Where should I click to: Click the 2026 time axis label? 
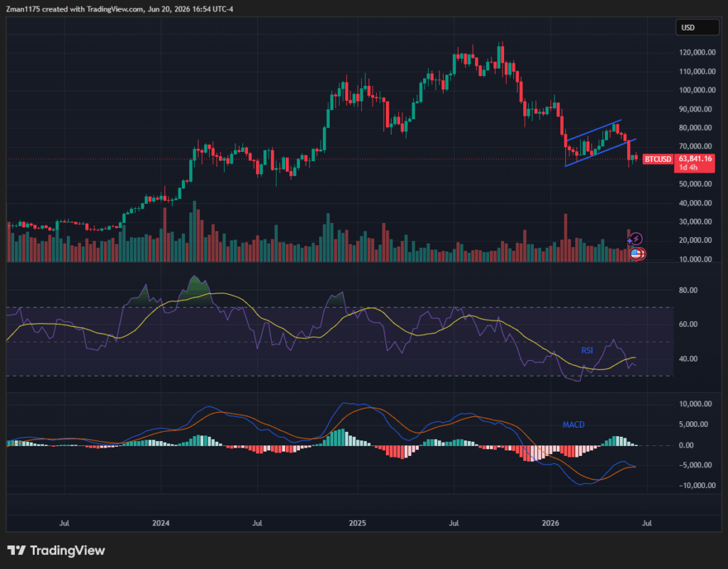click(551, 523)
